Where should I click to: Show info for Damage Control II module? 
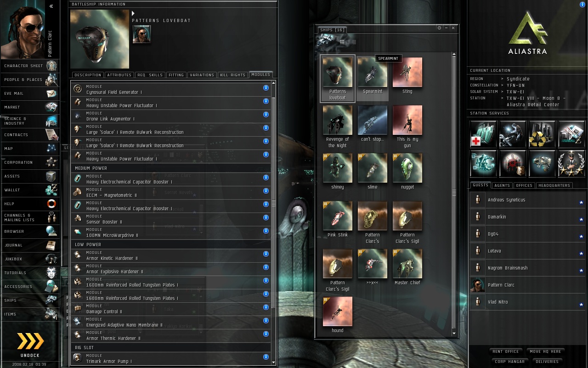[x=266, y=307]
